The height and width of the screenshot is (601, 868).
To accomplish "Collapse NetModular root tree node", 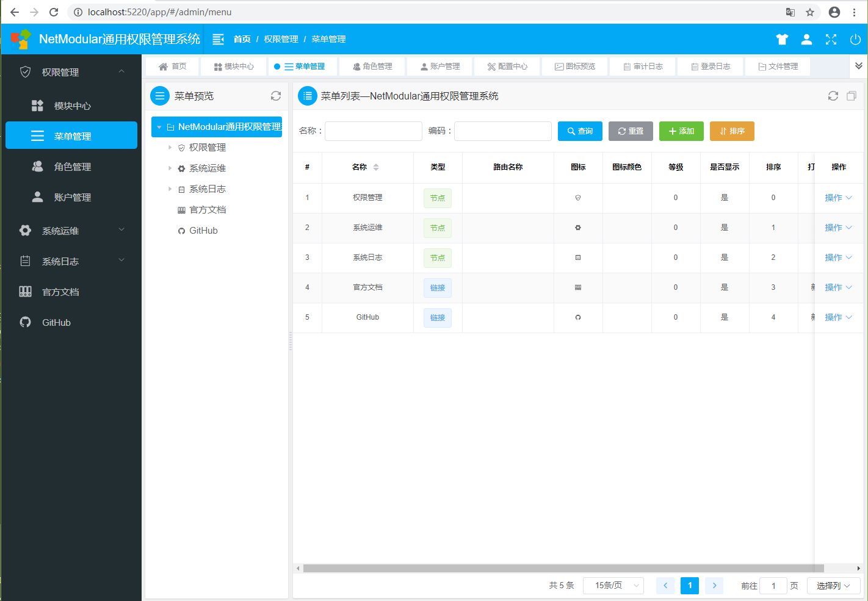I will [159, 127].
